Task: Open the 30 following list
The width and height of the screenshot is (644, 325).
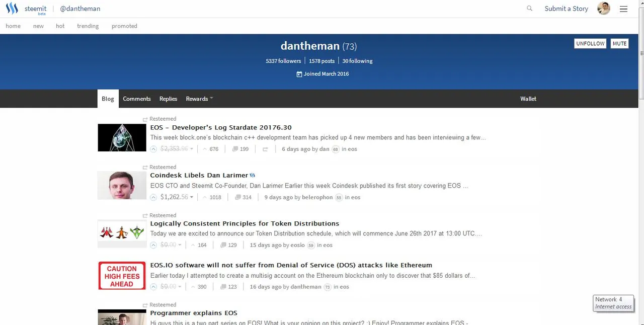Action: [357, 61]
